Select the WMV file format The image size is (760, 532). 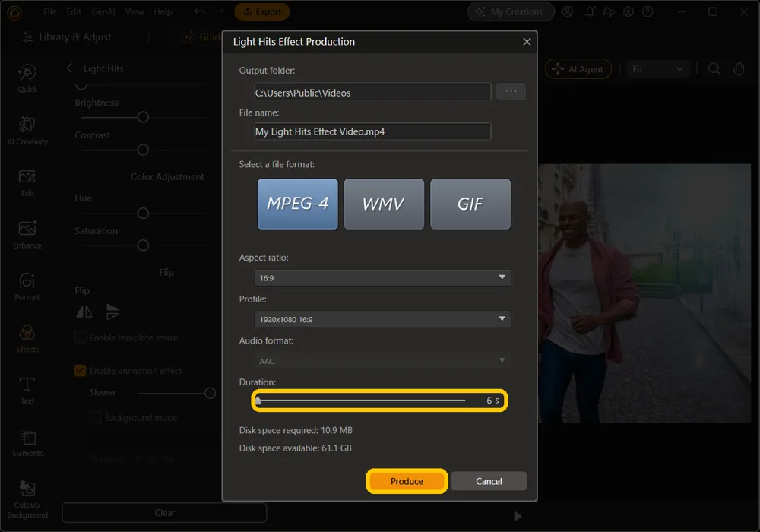point(384,204)
